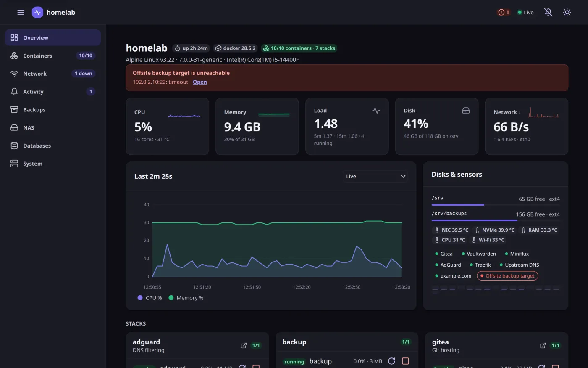Viewport: 588px width, 368px height.
Task: Open the Live time range dropdown
Action: (375, 176)
